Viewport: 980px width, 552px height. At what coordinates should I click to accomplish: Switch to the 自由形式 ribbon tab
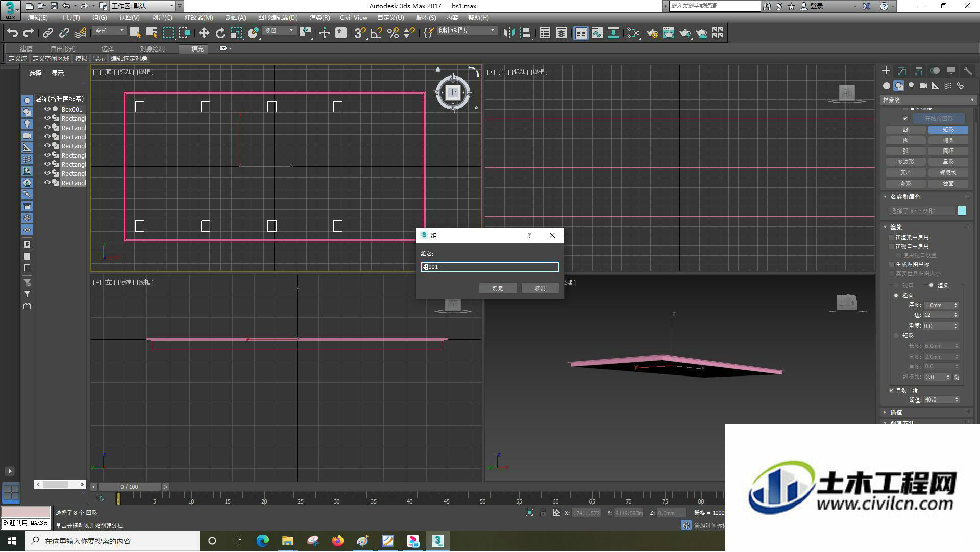click(63, 48)
